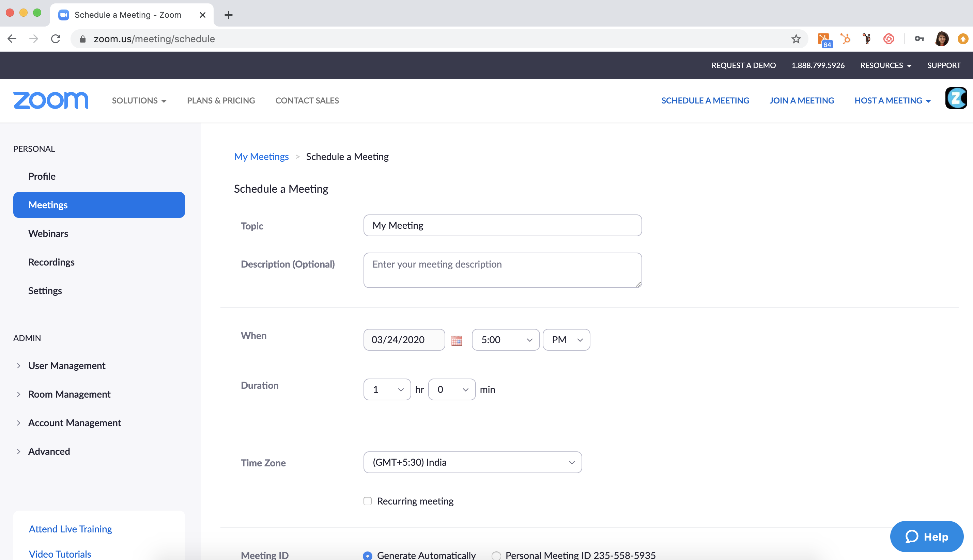The width and height of the screenshot is (973, 560).
Task: Click Request a Demo
Action: click(744, 65)
